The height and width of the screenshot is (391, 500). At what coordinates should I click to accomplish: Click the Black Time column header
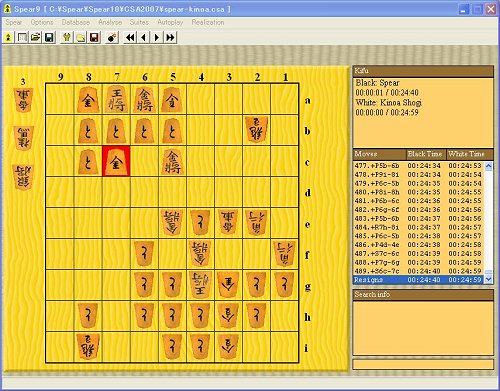426,154
